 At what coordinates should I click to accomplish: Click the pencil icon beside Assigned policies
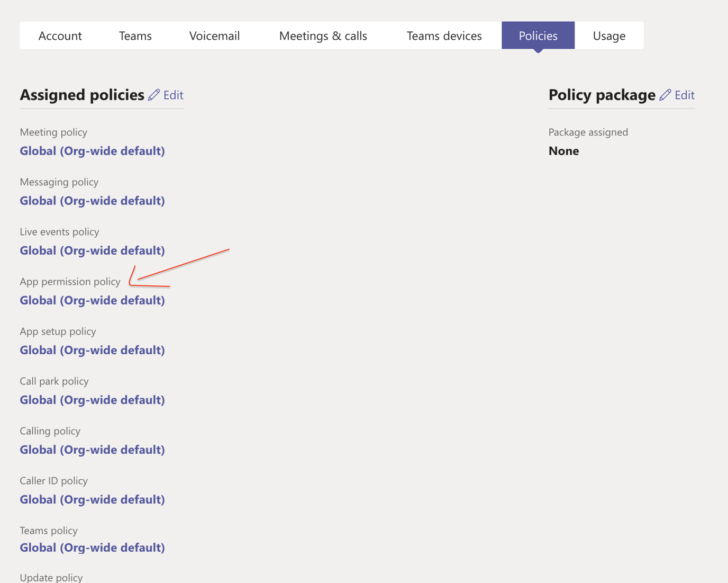coord(154,95)
